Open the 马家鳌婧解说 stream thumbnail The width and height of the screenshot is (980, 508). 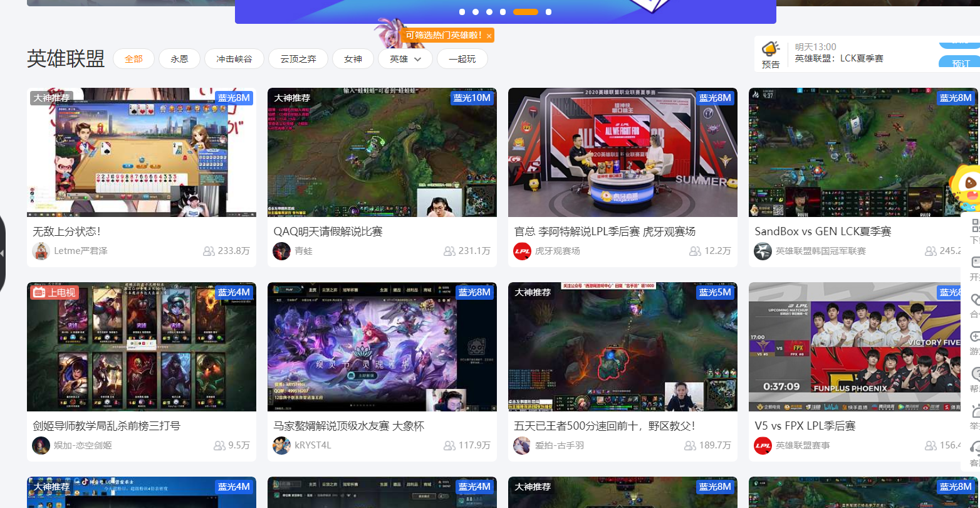(382, 347)
